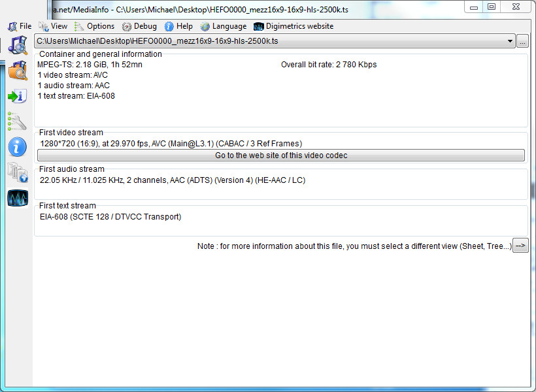Click the '-->' arrow button beside the note

(x=520, y=246)
